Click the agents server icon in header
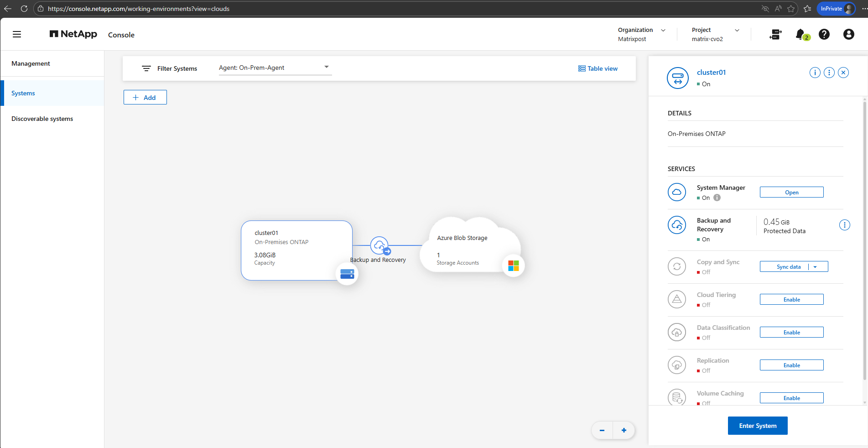This screenshot has height=448, width=868. 775,34
